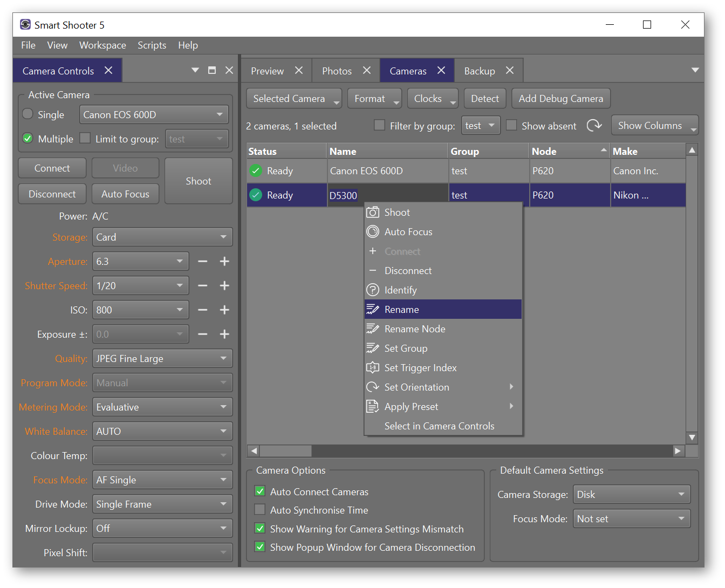Image resolution: width=725 pixels, height=588 pixels.
Task: Maximize the Camera Controls panel
Action: (x=212, y=70)
